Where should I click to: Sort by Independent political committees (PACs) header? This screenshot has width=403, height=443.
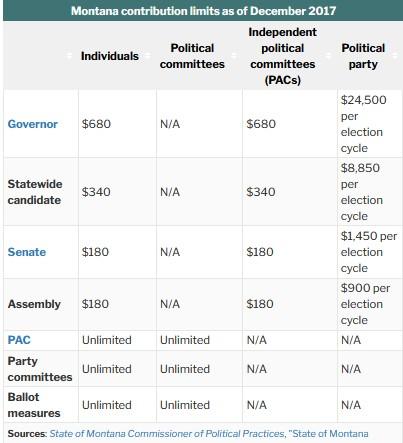coord(282,56)
